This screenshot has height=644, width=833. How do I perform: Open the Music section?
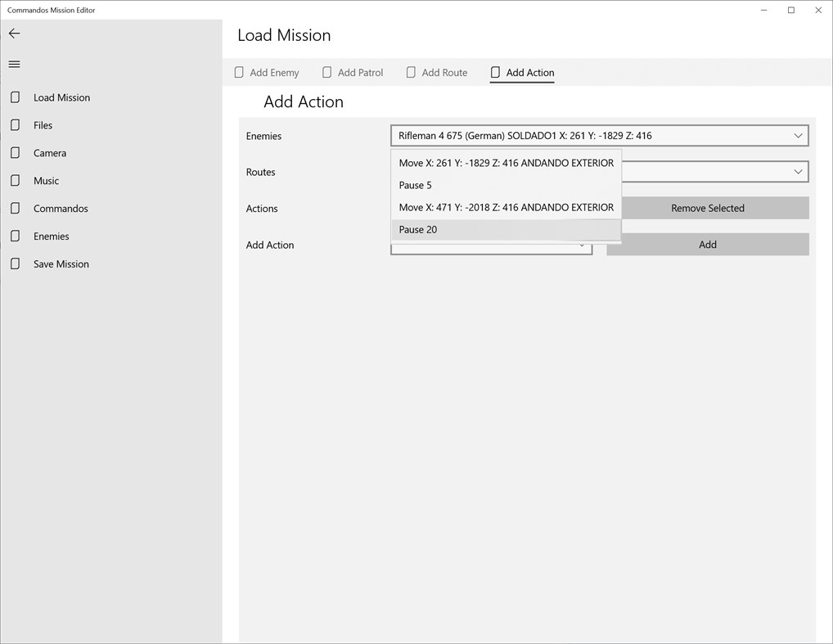(x=46, y=181)
